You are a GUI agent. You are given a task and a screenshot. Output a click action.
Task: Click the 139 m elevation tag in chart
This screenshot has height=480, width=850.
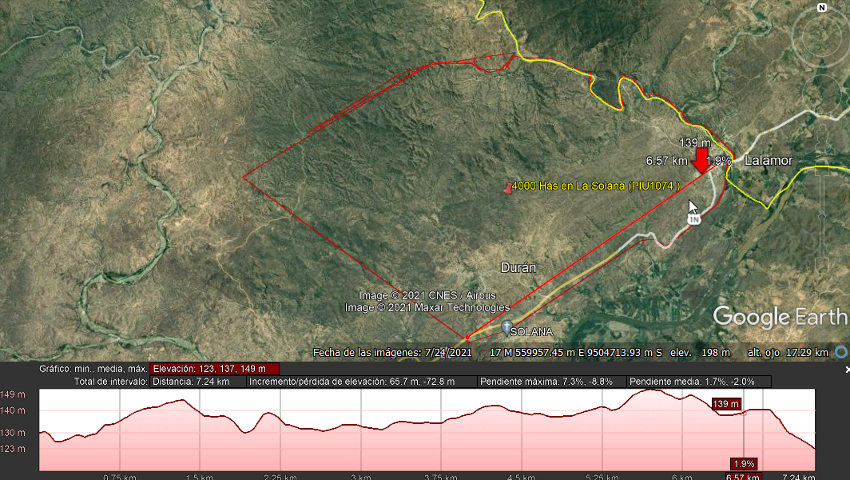pyautogui.click(x=725, y=403)
